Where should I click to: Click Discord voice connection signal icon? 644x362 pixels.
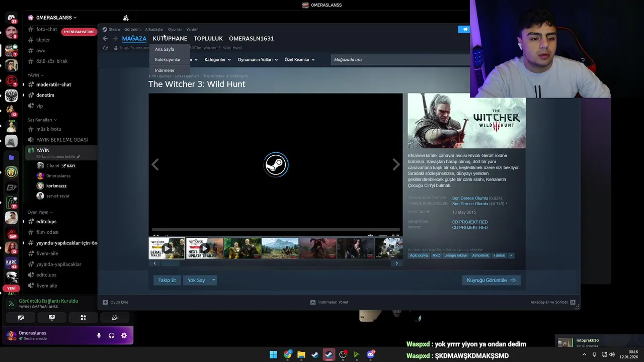coord(11,304)
